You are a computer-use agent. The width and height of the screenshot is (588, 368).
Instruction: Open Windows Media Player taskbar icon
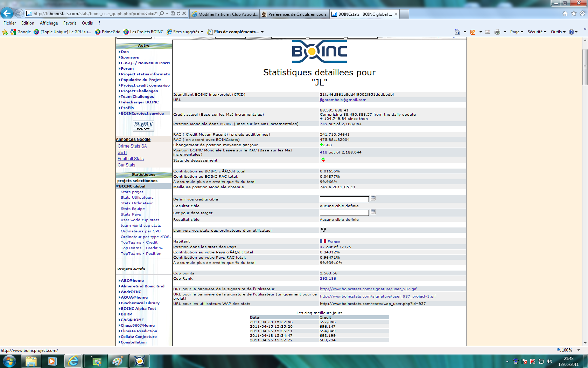click(52, 361)
